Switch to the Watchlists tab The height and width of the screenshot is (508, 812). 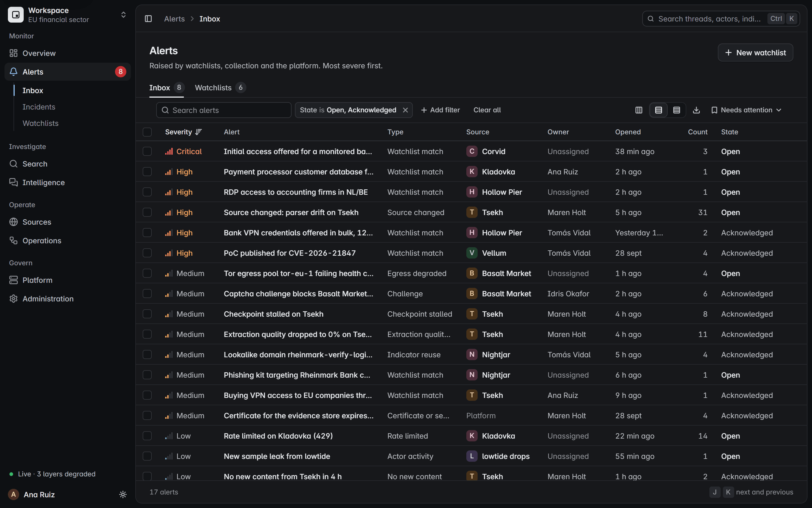pos(220,88)
